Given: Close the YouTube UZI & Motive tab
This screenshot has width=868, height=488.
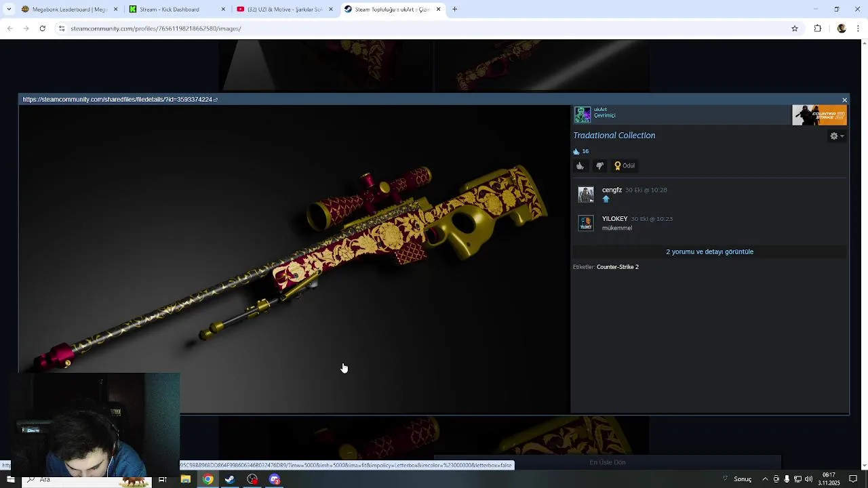Looking at the screenshot, I should 331,9.
